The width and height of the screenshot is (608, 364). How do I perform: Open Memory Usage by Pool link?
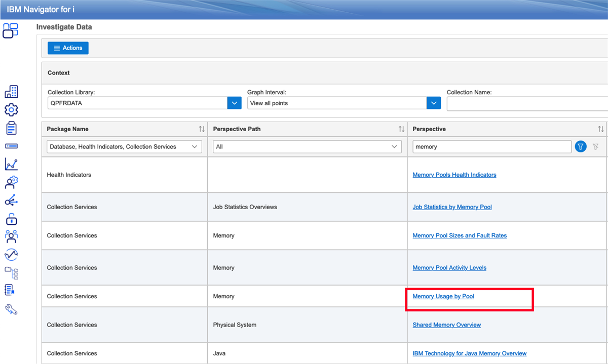click(x=443, y=296)
